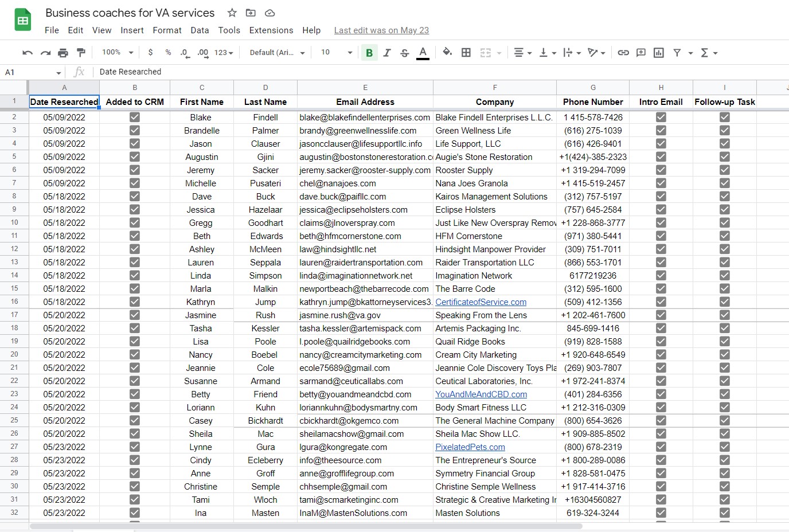The width and height of the screenshot is (789, 532).
Task: Format as percent
Action: 168,52
